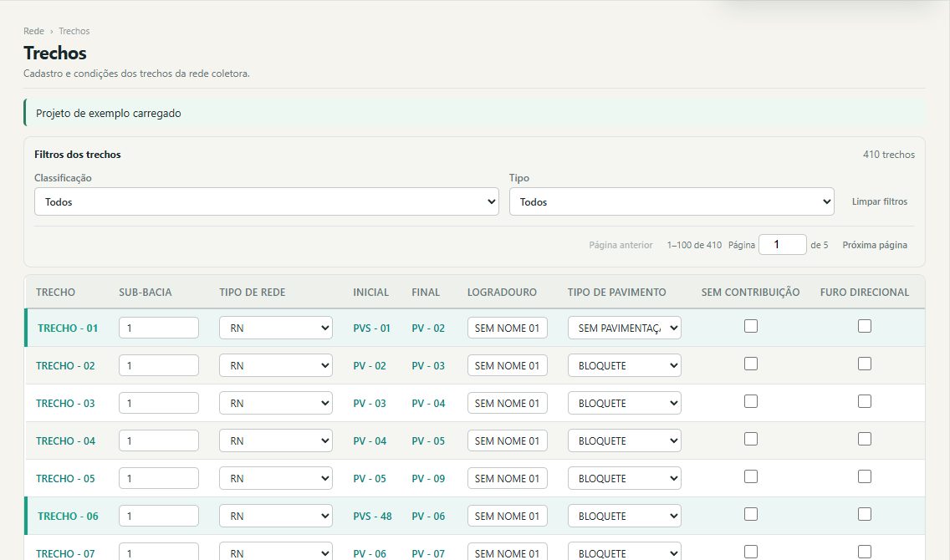
Task: Edit Logradouro field of TRECHO - 04
Action: (x=507, y=440)
